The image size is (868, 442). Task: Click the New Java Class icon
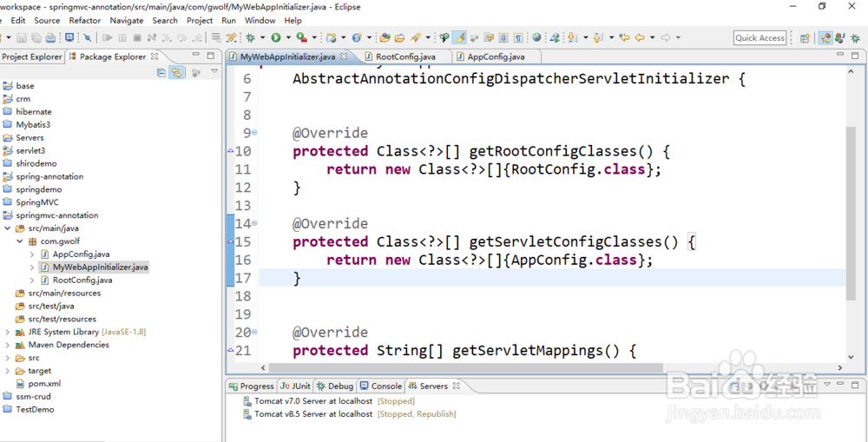click(357, 37)
